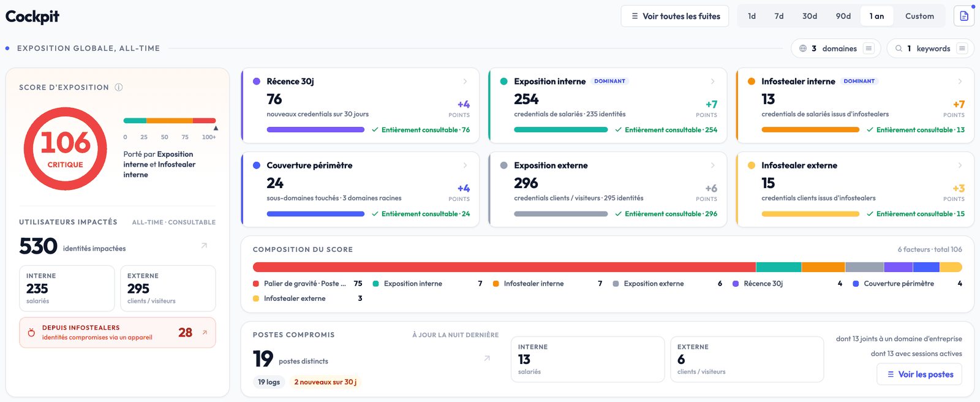The width and height of the screenshot is (980, 402).
Task: Click the exposure score gauge bar
Action: pos(170,121)
